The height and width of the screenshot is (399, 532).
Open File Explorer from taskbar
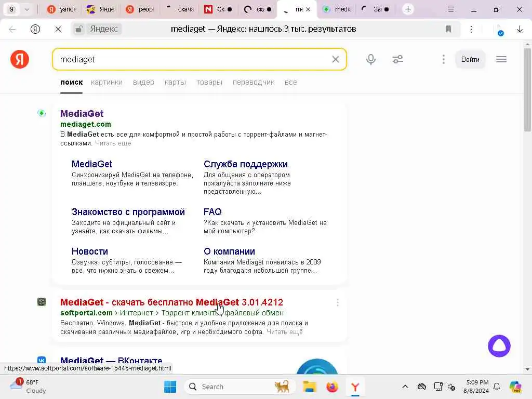(310, 387)
